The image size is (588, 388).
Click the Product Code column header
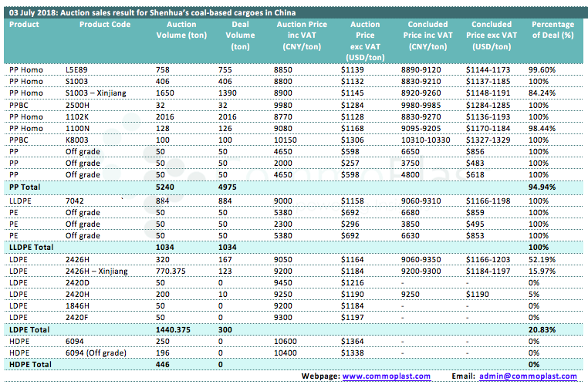tap(105, 25)
